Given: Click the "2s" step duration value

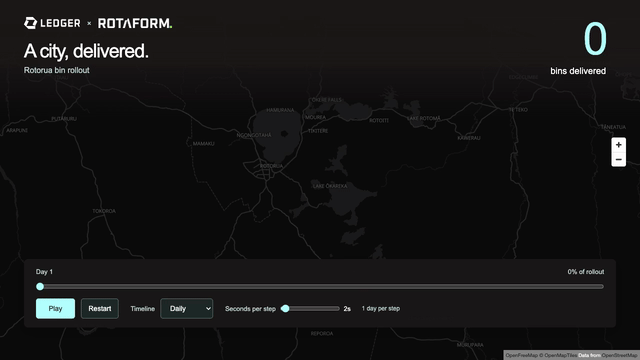Looking at the screenshot, I should (347, 309).
